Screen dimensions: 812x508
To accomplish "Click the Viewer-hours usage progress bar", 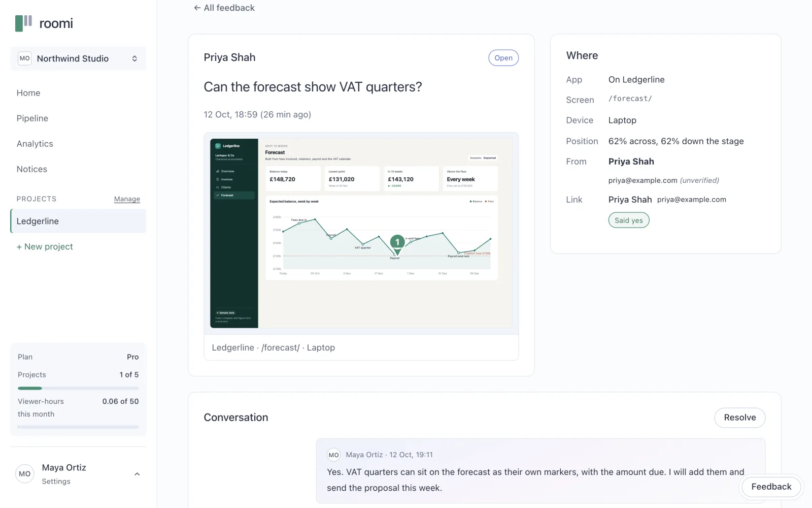I will point(78,427).
